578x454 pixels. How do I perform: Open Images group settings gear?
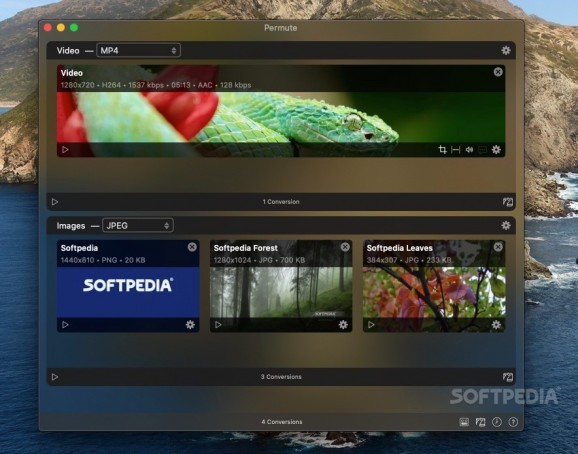[x=506, y=225]
